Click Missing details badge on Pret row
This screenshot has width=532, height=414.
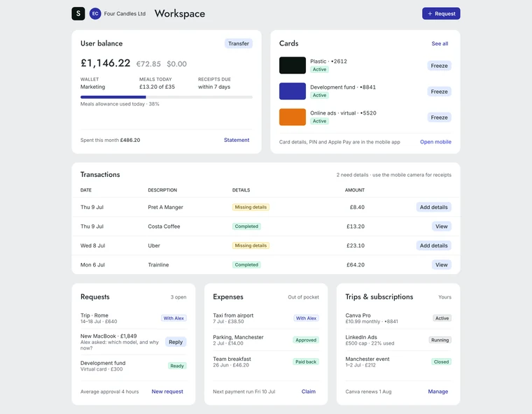pos(251,207)
